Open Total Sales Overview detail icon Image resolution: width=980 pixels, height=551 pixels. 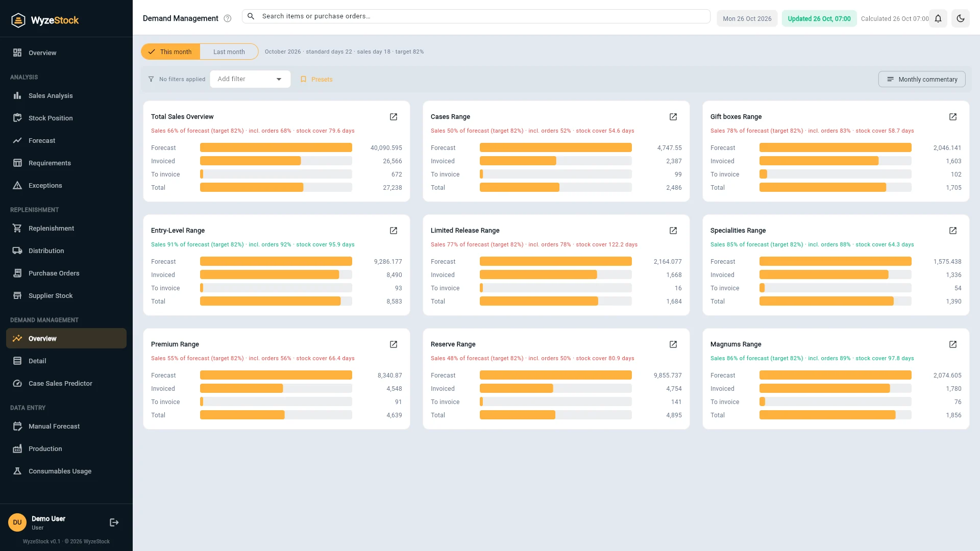[394, 117]
